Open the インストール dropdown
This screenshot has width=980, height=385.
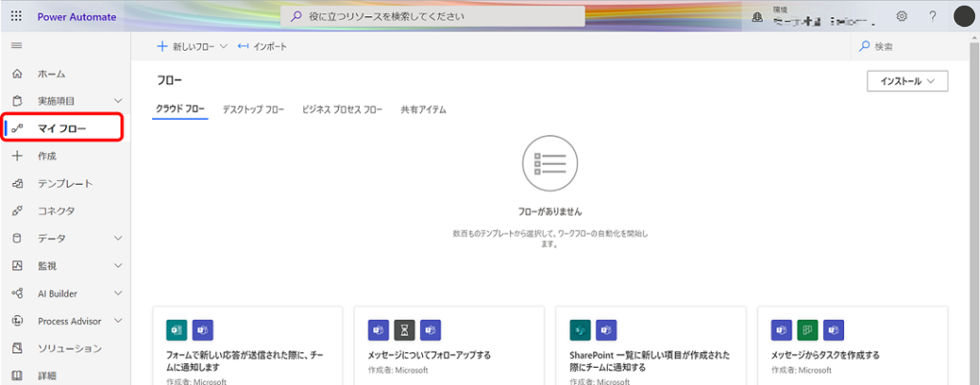[907, 81]
